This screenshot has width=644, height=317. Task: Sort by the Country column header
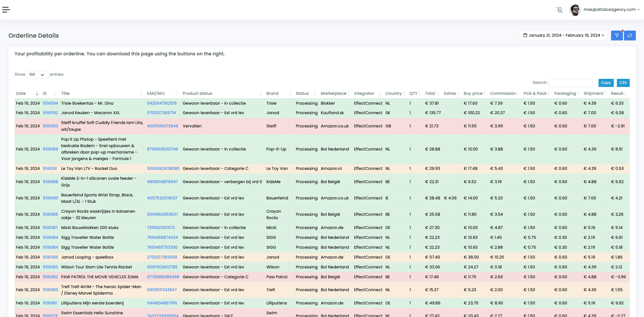click(395, 93)
